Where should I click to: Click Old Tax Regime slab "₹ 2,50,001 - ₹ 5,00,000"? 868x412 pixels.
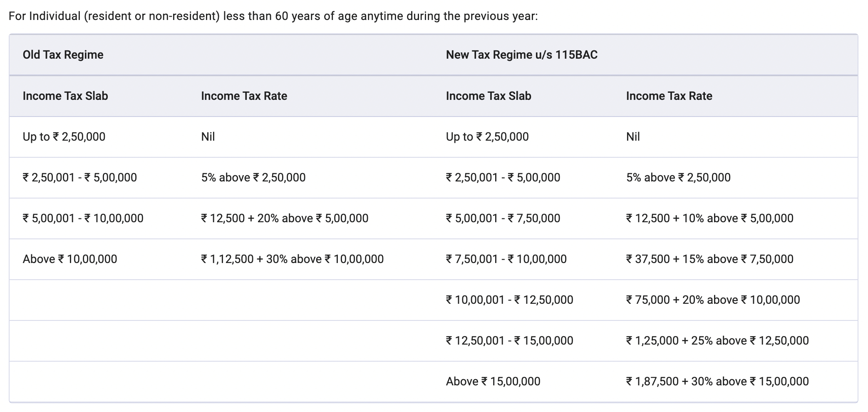click(x=80, y=178)
